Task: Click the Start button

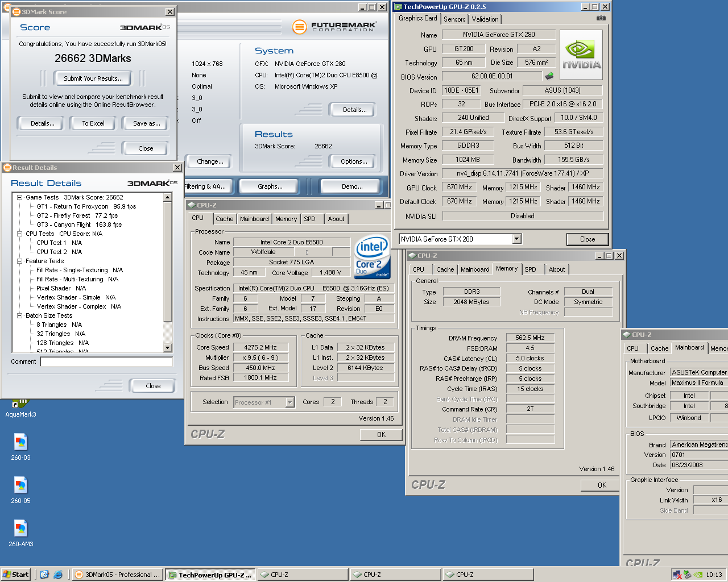Action: point(16,575)
